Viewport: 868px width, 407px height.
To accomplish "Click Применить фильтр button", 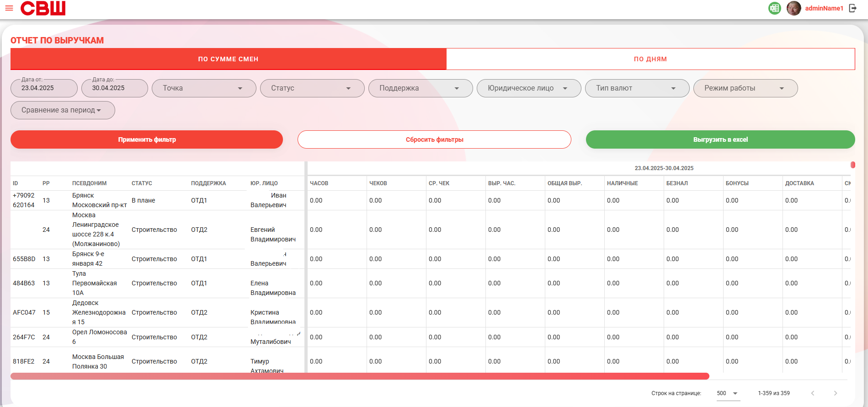I will [x=147, y=139].
